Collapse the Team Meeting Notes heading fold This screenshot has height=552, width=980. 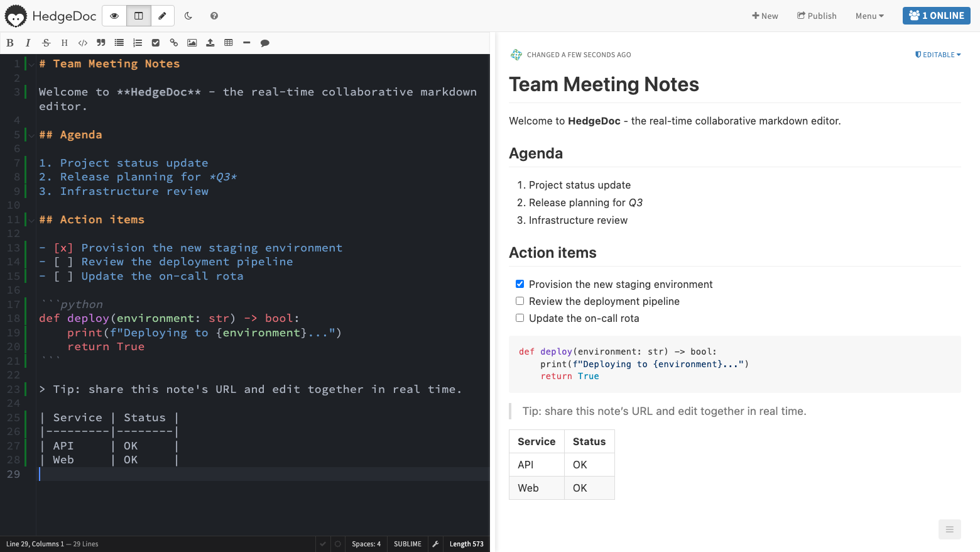pos(31,64)
